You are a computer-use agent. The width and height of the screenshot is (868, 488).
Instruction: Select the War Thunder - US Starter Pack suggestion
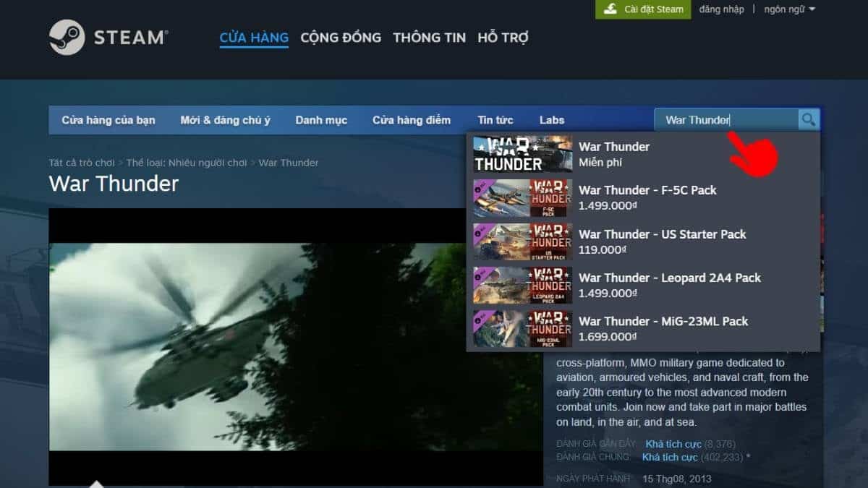643,241
